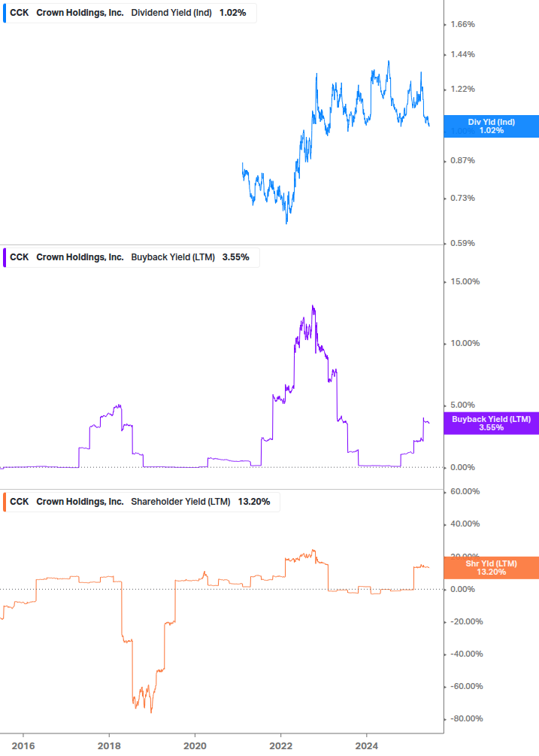Click the purple Buyback Yield 3.55% value tag

click(x=492, y=424)
